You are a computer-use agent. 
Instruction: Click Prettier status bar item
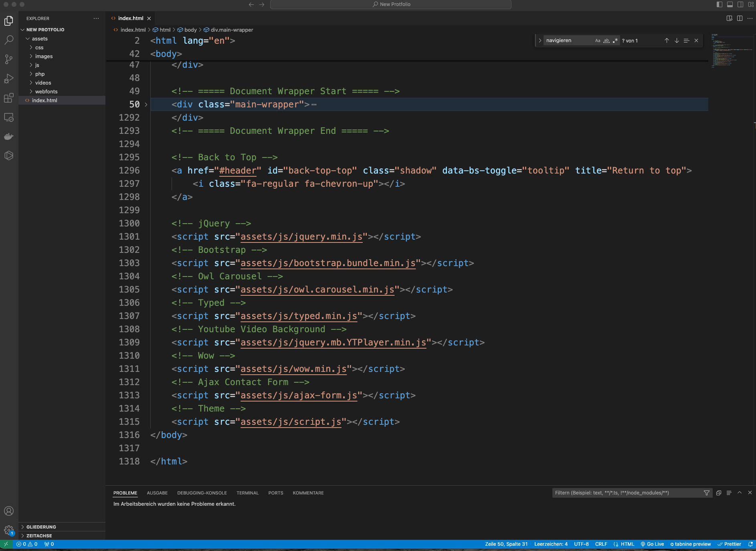pos(729,544)
